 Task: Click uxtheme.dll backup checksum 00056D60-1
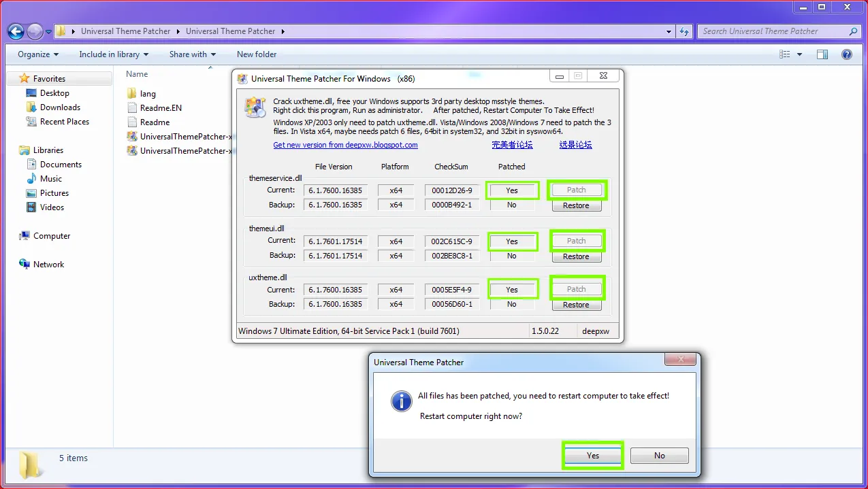451,305
